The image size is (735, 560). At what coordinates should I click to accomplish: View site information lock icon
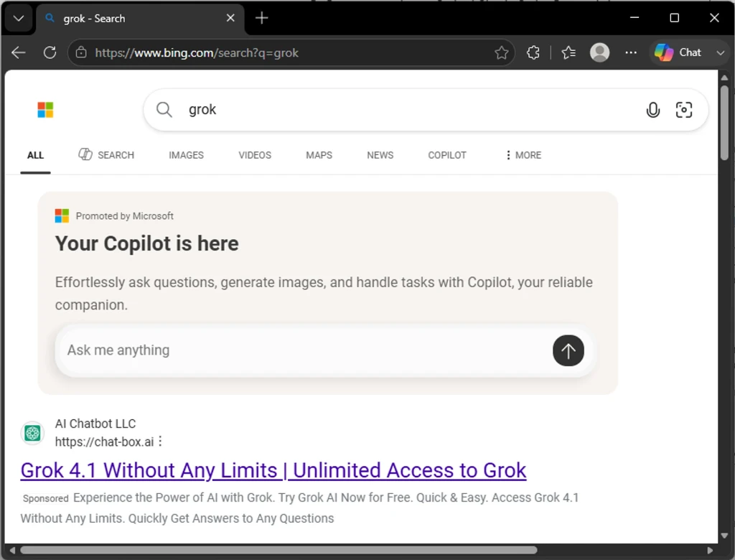(81, 52)
